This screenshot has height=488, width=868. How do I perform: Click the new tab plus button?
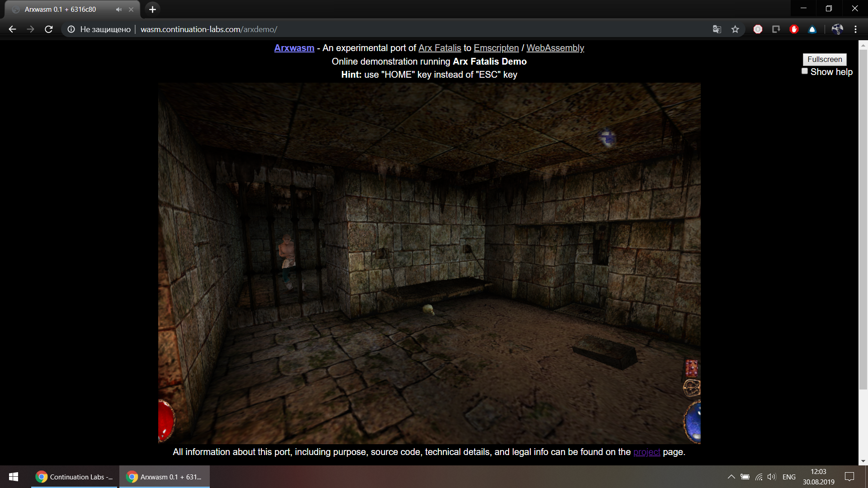[x=152, y=9]
